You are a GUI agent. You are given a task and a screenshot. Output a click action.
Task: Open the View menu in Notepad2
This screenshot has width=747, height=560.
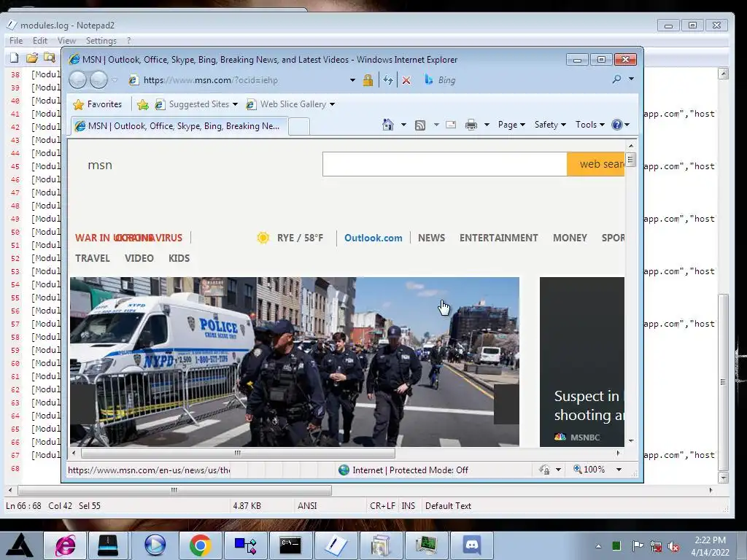66,41
